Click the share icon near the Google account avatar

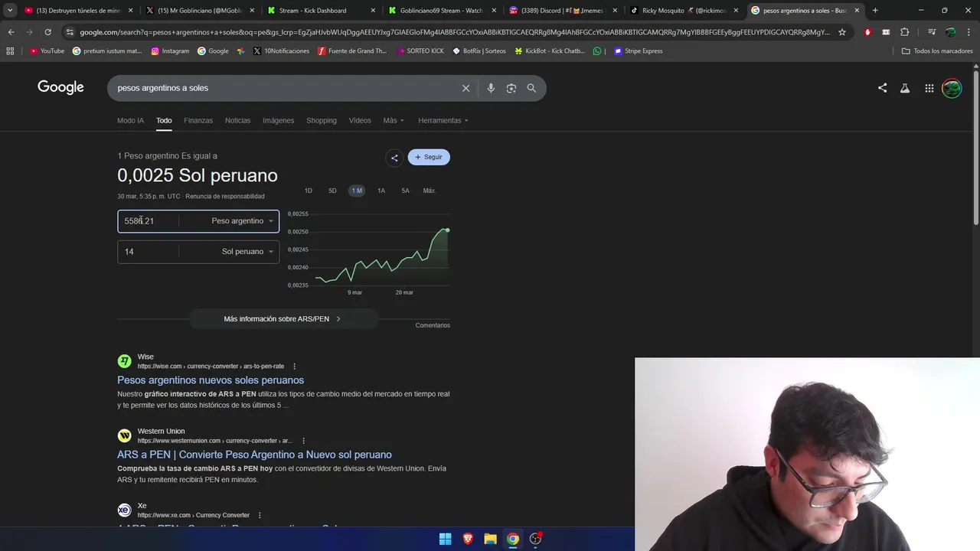882,88
